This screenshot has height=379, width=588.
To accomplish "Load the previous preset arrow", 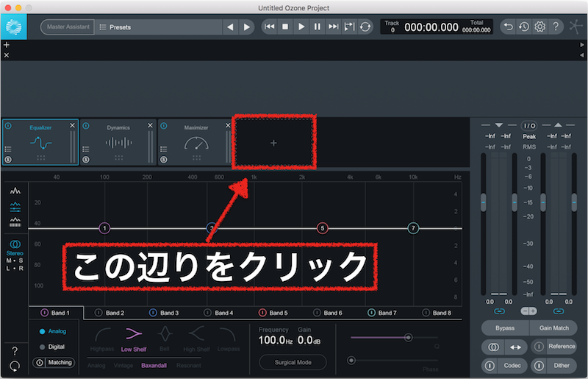I will click(230, 27).
